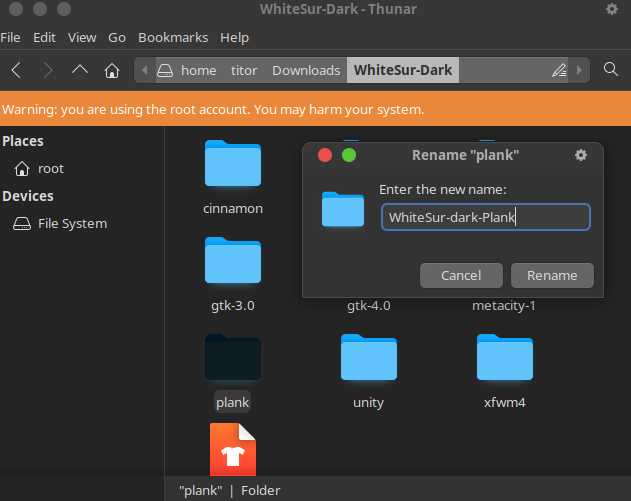Viewport: 631px width, 501px height.
Task: Click the titor path bar button
Action: click(x=244, y=70)
